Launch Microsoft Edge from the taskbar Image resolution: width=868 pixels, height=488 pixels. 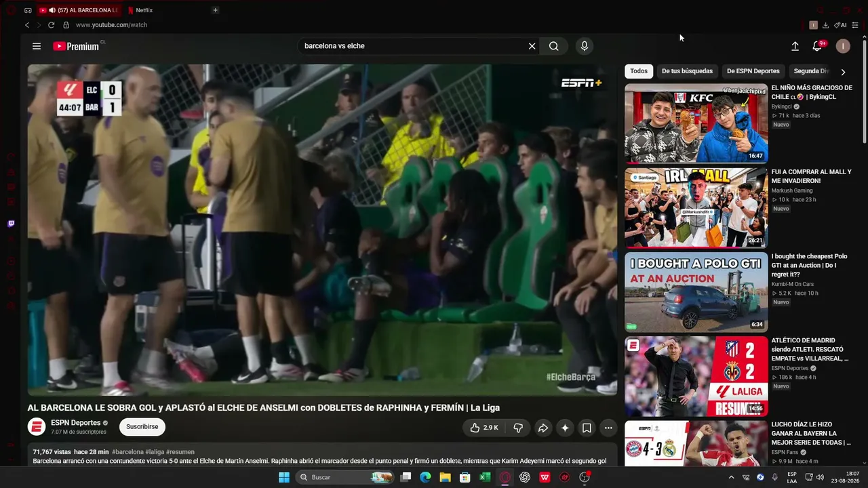425,477
